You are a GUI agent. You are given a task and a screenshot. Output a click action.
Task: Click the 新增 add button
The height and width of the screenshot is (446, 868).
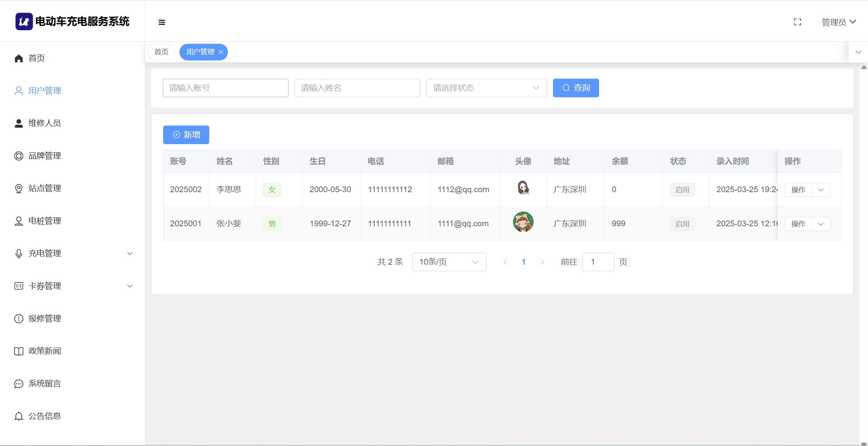point(186,135)
